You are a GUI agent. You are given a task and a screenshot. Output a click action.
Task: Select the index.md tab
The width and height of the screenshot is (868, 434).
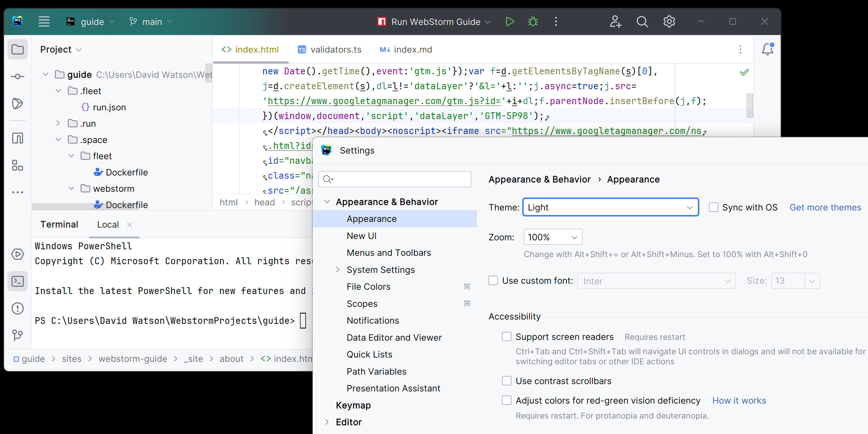click(x=412, y=49)
